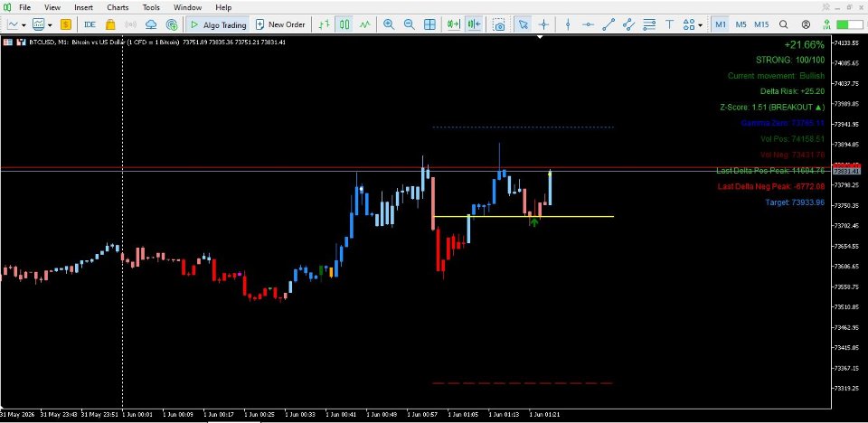Click the New Order button
The image size is (868, 423).
tap(280, 24)
